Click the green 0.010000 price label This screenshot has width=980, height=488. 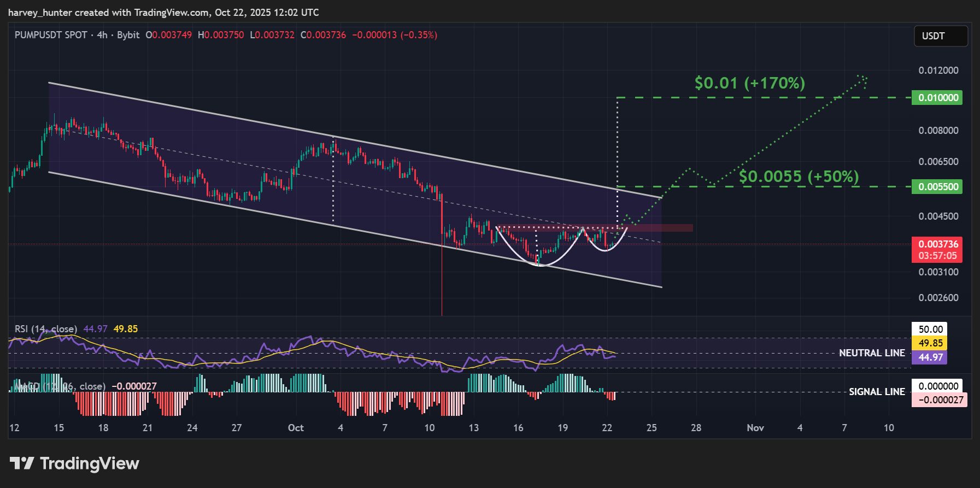point(938,98)
